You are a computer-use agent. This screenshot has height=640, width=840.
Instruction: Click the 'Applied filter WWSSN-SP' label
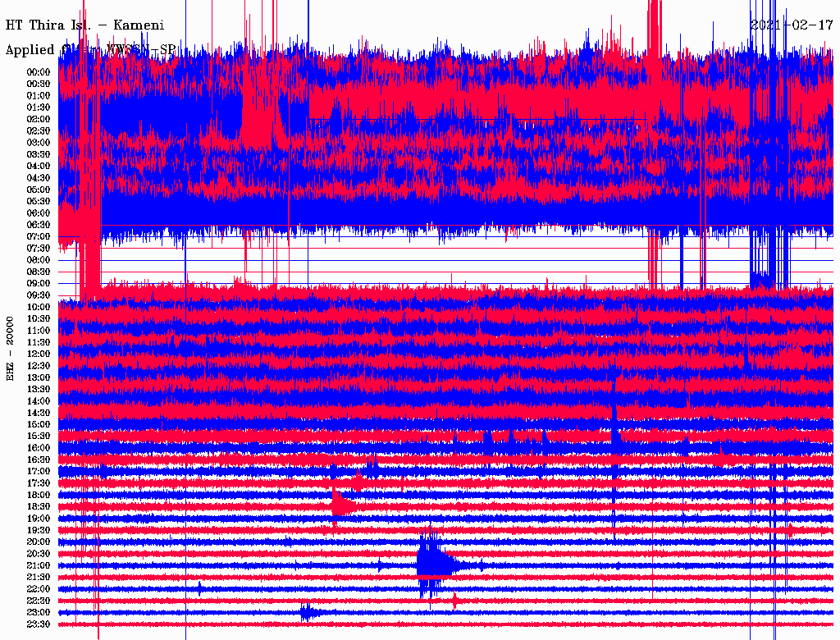90,50
